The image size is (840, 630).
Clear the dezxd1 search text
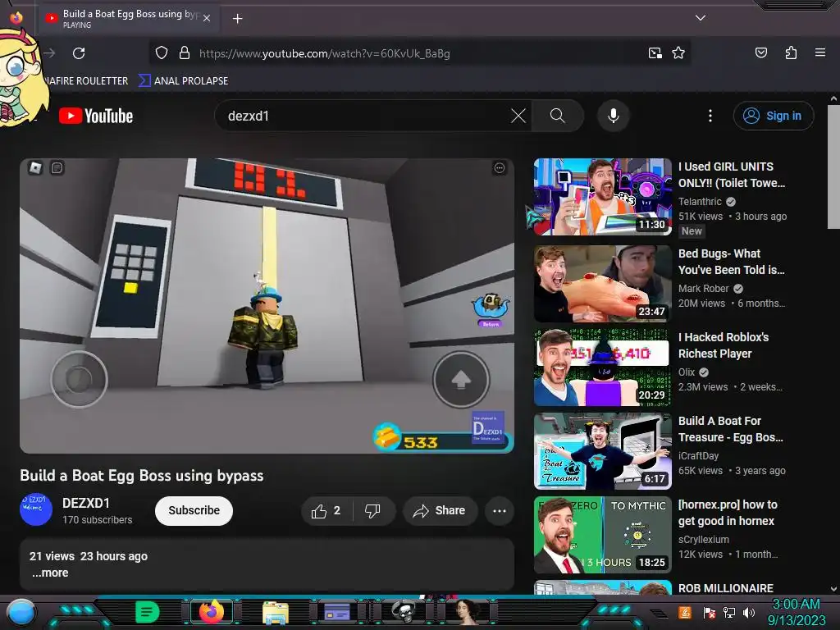pos(518,116)
